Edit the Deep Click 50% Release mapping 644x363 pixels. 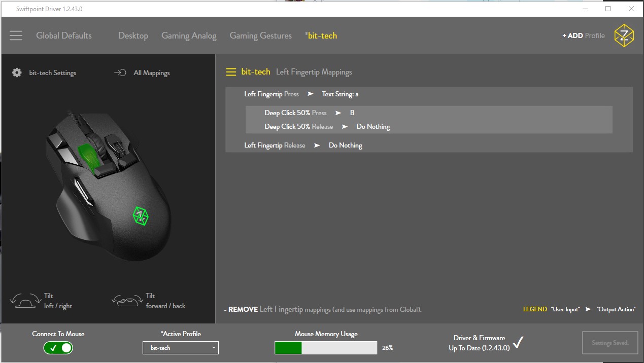[429, 127]
